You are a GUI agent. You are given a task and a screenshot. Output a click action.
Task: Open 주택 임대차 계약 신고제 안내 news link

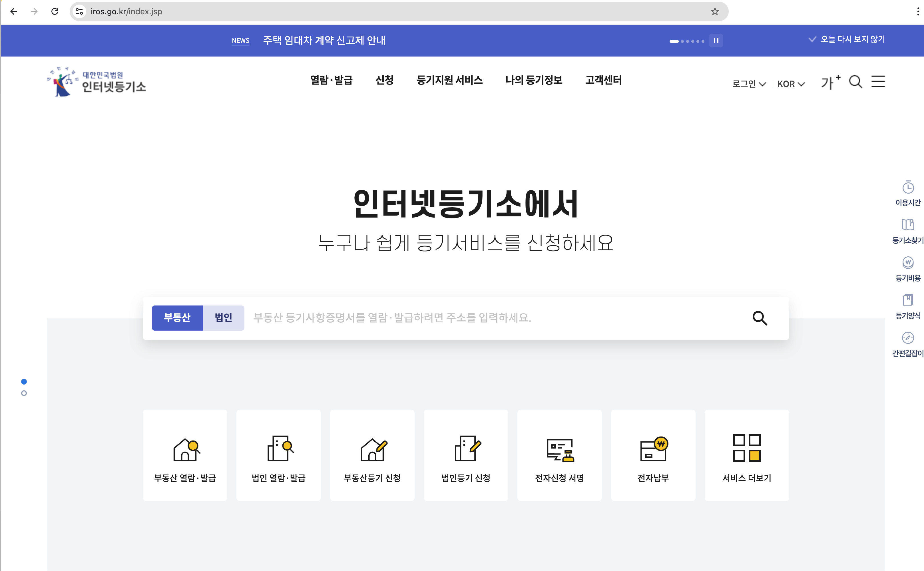(324, 41)
